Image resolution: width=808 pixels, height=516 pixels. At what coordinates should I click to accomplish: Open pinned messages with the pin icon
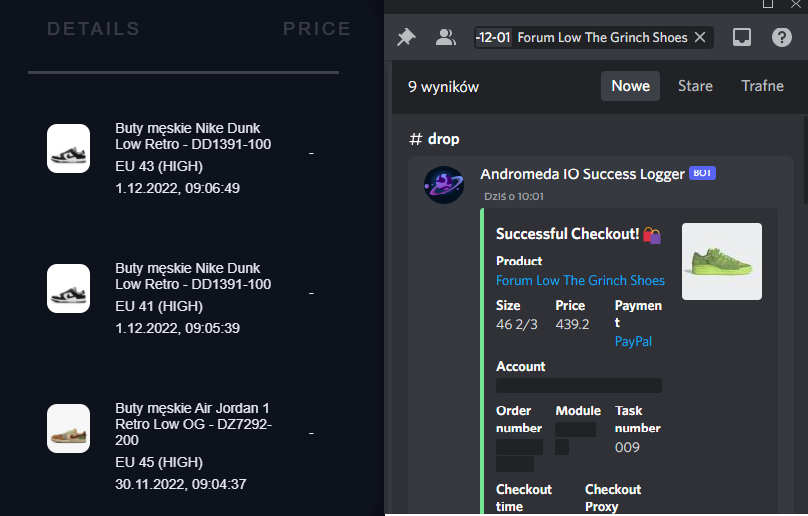(407, 37)
